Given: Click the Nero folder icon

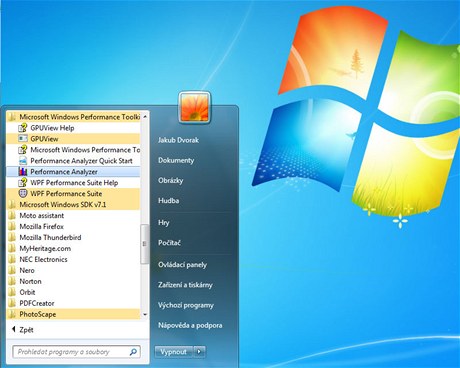Looking at the screenshot, I should pyautogui.click(x=12, y=270).
